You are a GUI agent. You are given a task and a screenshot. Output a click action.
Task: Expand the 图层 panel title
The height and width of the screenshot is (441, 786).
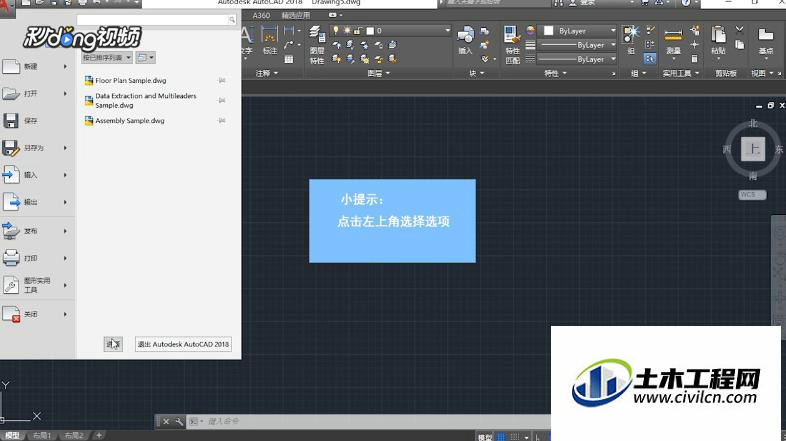378,73
